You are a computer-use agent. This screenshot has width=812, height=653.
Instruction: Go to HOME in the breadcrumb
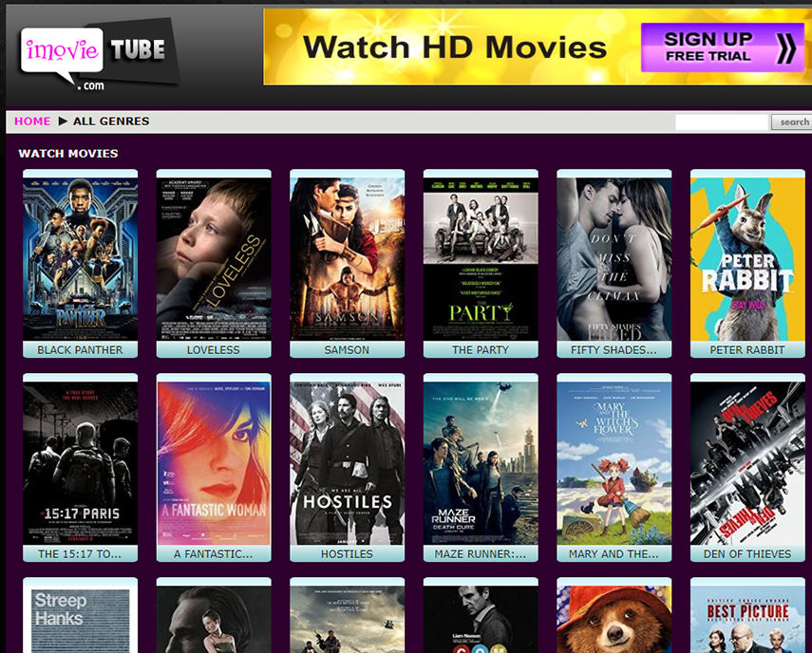pyautogui.click(x=32, y=121)
